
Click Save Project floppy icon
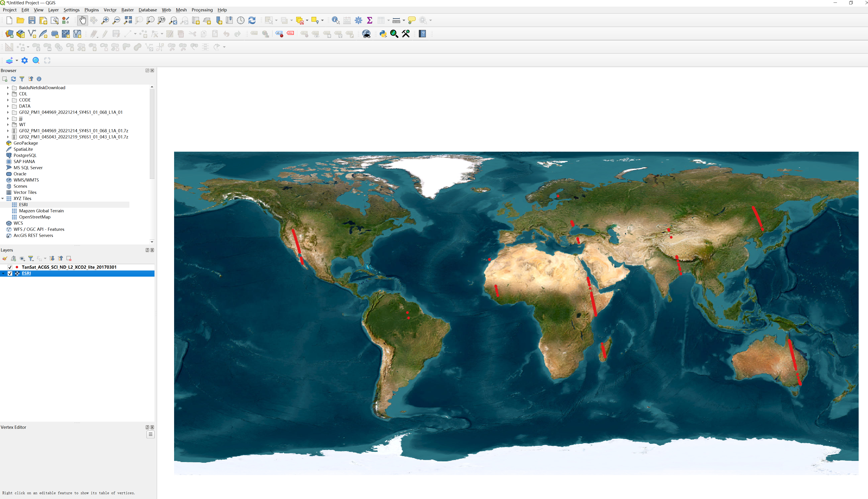point(32,20)
